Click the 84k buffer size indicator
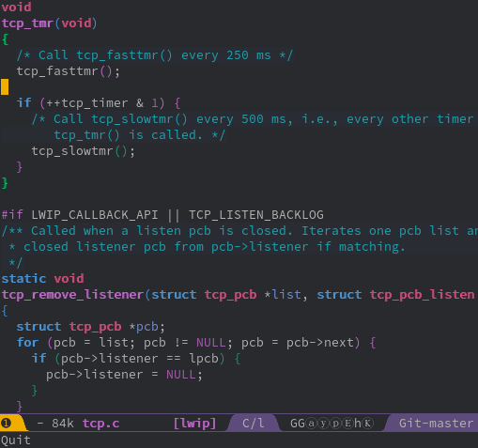 (x=63, y=424)
